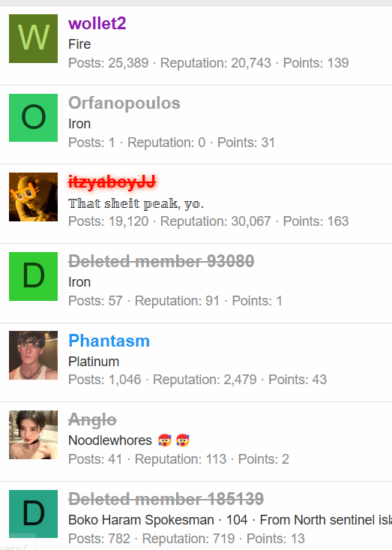Open Deleted member 185139's teal D avatar
The image size is (392, 550).
[33, 514]
